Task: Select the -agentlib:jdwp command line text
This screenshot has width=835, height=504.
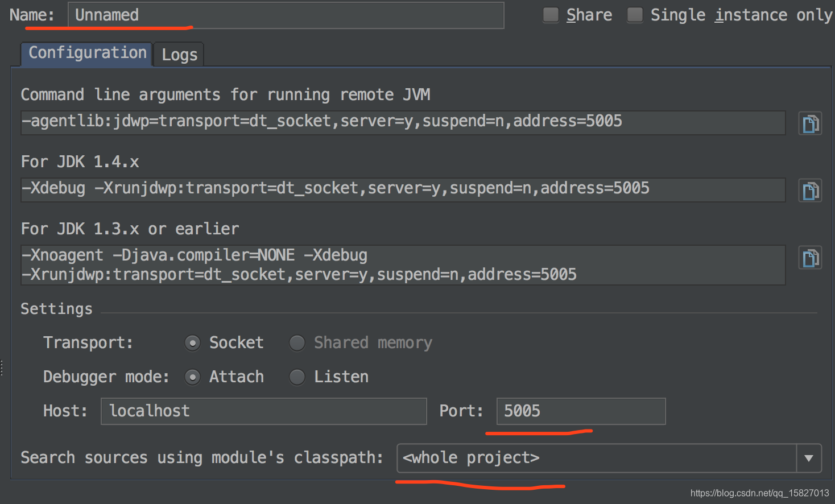Action: tap(403, 123)
